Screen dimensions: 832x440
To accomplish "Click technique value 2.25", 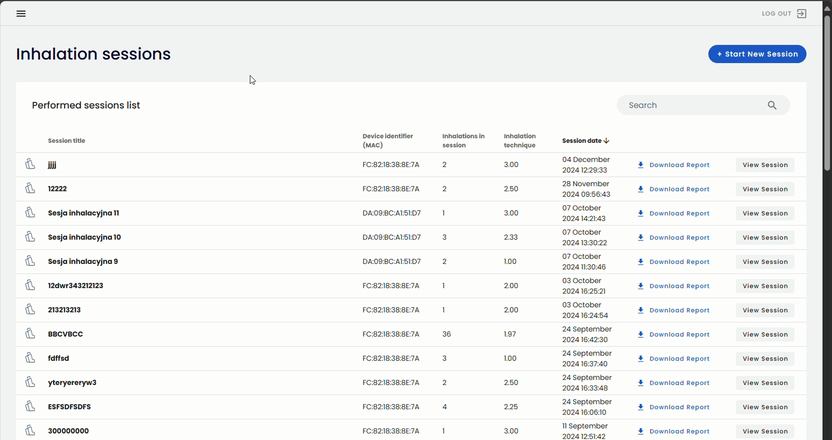I will [510, 407].
